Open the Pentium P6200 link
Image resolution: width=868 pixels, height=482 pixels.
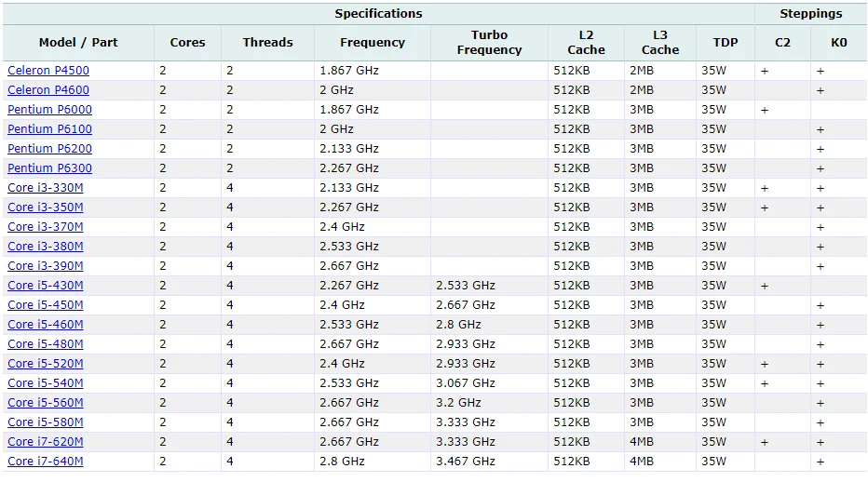(x=49, y=149)
